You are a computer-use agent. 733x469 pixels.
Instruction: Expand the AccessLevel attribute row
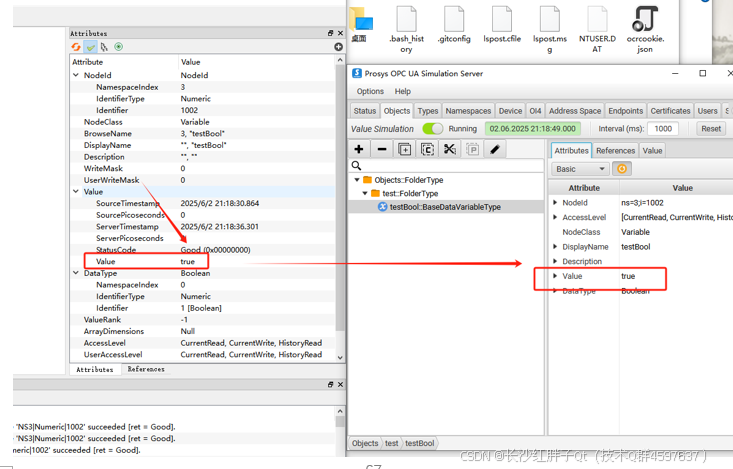click(x=555, y=217)
